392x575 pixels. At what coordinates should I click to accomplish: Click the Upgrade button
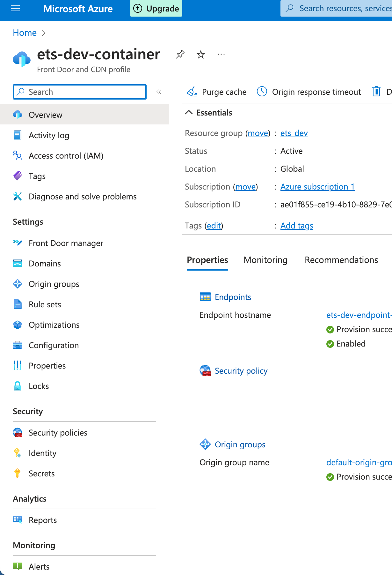156,9
